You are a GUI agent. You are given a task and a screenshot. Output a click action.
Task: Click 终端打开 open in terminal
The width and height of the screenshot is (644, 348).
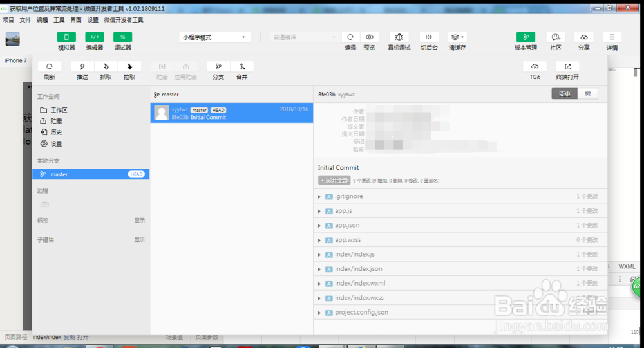pyautogui.click(x=567, y=66)
